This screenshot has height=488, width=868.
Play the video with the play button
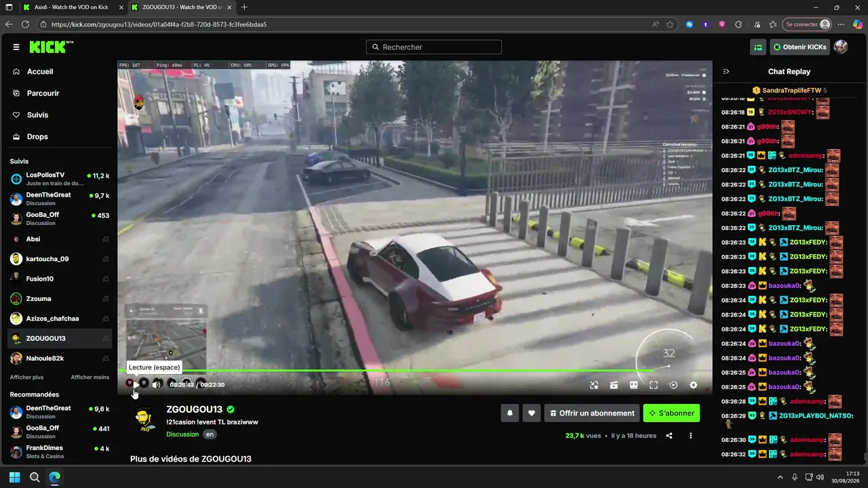click(136, 384)
